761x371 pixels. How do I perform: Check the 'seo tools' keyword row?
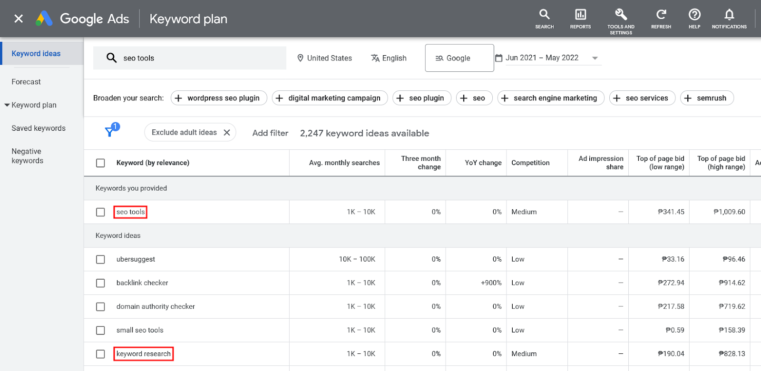(x=100, y=212)
